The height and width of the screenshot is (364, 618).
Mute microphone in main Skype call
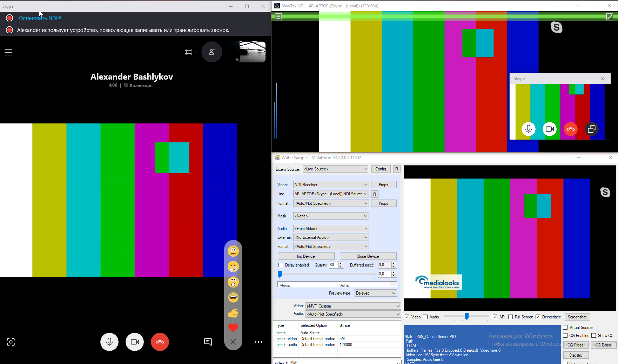coord(109,342)
